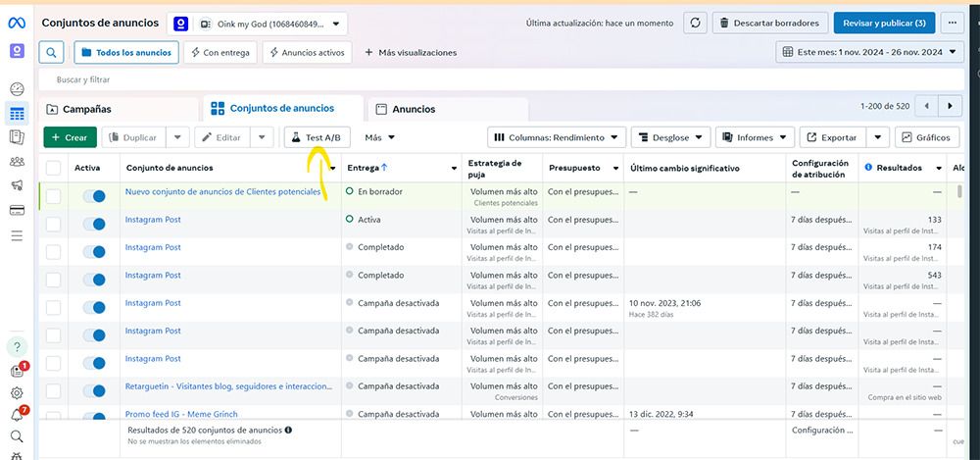The image size is (980, 460).
Task: Switch to the Campañas tab
Action: pos(119,109)
